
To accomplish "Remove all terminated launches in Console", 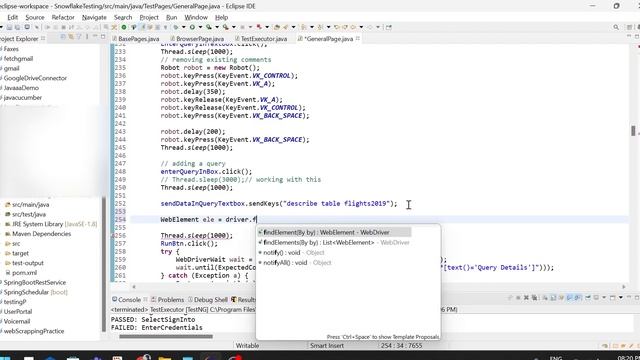I will (x=535, y=298).
